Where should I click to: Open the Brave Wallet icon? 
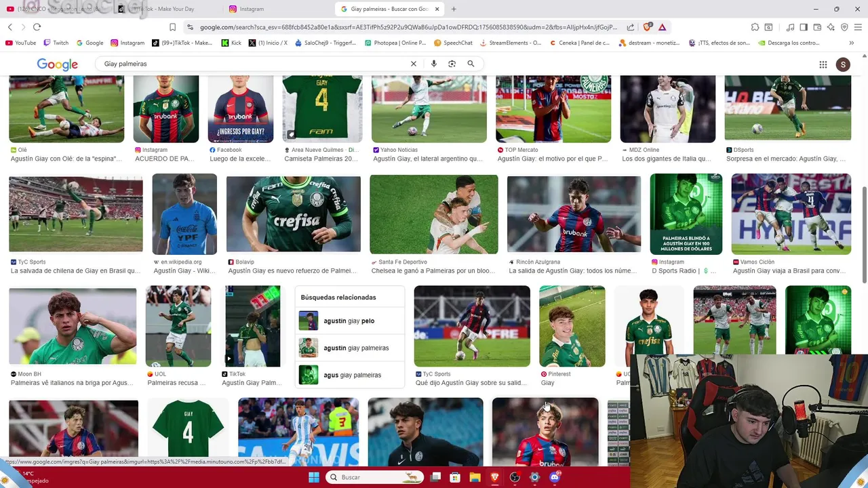tap(817, 27)
